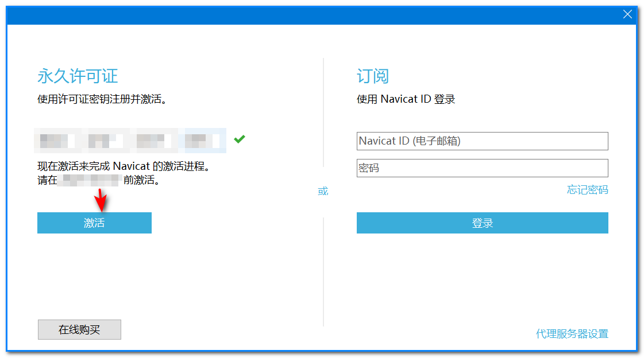Screen dimensions: 644x358
Task: Close the Navicat activation dialog
Action: pyautogui.click(x=627, y=15)
